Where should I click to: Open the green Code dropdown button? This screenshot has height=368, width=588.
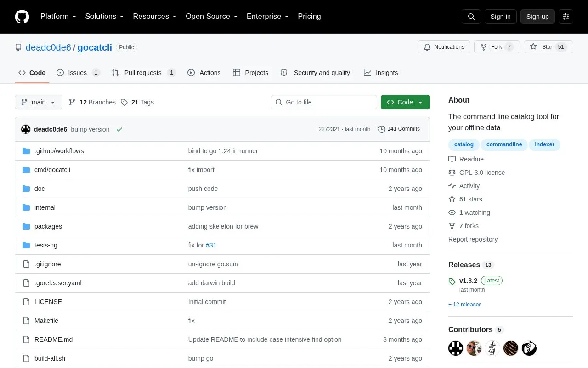pyautogui.click(x=405, y=102)
